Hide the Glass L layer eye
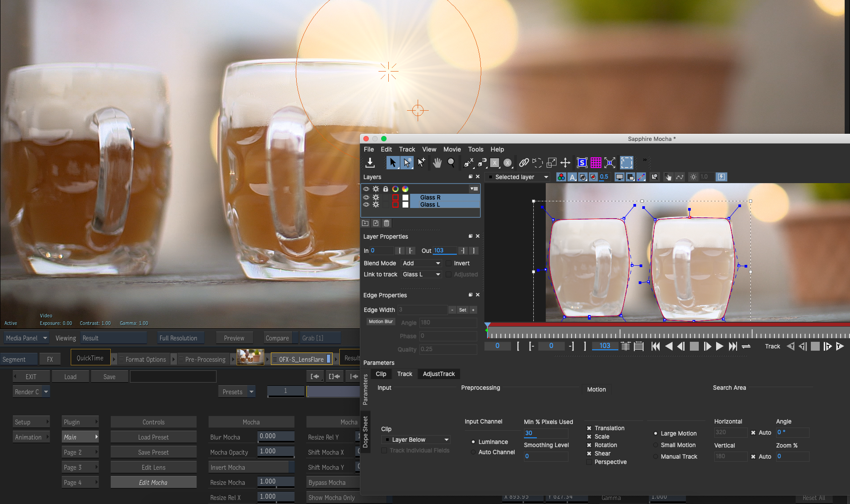This screenshot has width=850, height=504. click(366, 204)
